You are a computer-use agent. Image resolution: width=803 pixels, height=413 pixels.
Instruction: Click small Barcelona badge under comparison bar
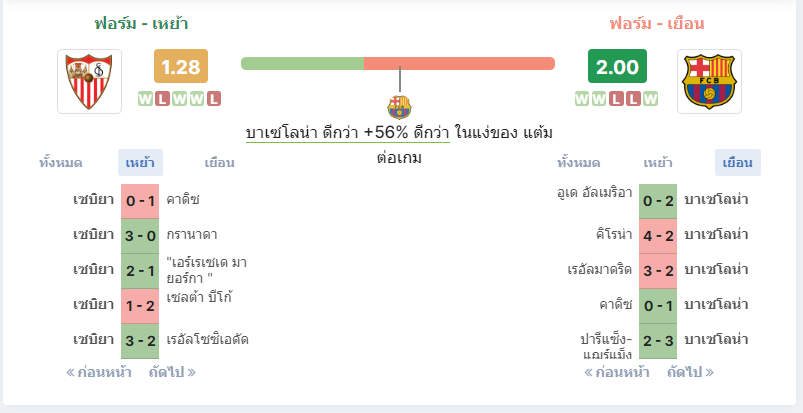point(399,107)
